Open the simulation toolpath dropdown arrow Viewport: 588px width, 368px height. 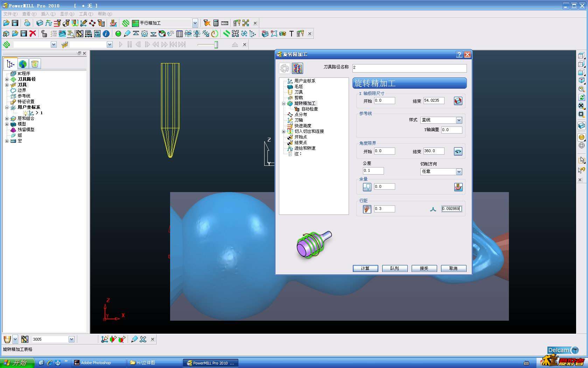[x=54, y=45]
